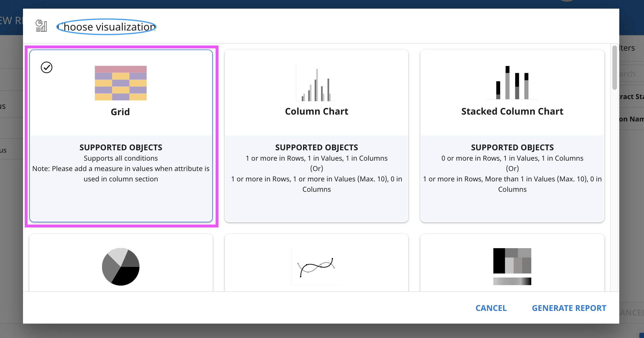Click the Grid table icon
The image size is (644, 338).
(x=121, y=83)
